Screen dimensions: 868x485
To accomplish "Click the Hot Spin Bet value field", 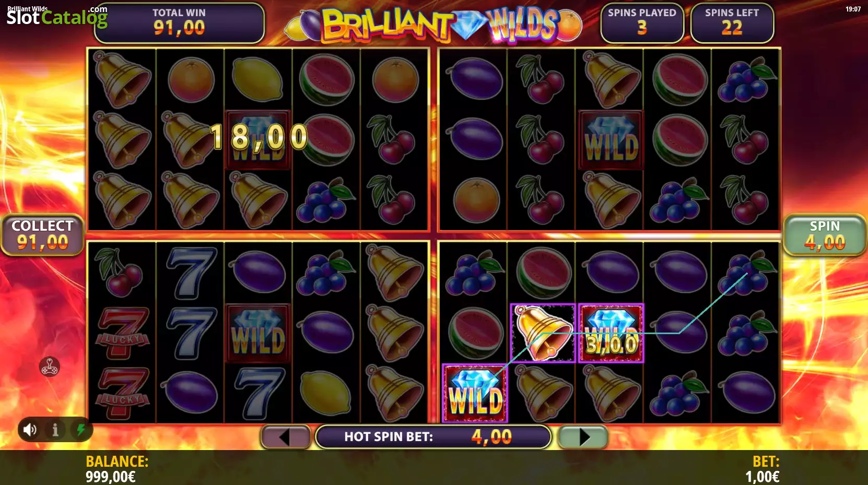I will (x=433, y=436).
